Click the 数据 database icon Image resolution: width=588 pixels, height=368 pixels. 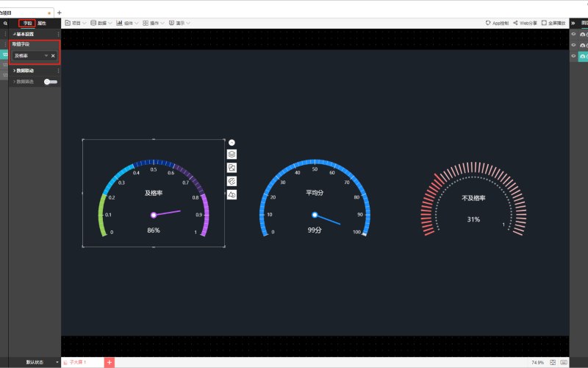pyautogui.click(x=93, y=23)
